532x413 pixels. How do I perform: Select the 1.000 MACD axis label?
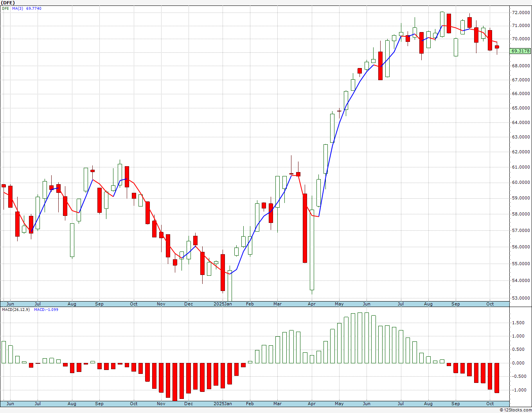click(x=518, y=336)
